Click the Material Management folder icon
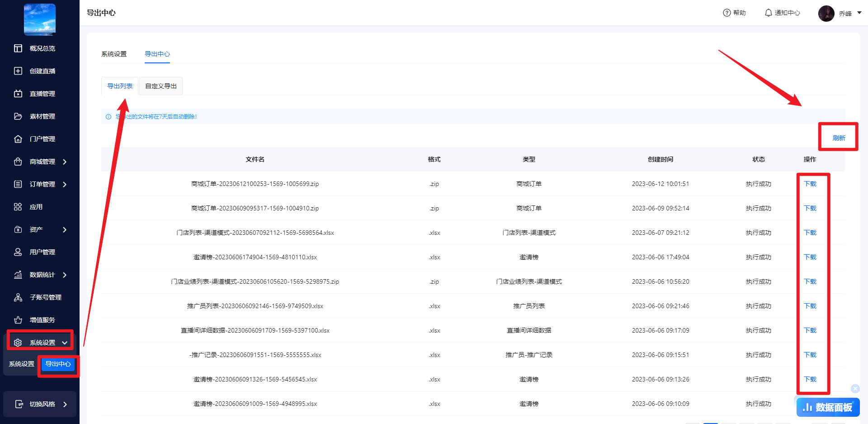This screenshot has width=868, height=424. coord(18,116)
